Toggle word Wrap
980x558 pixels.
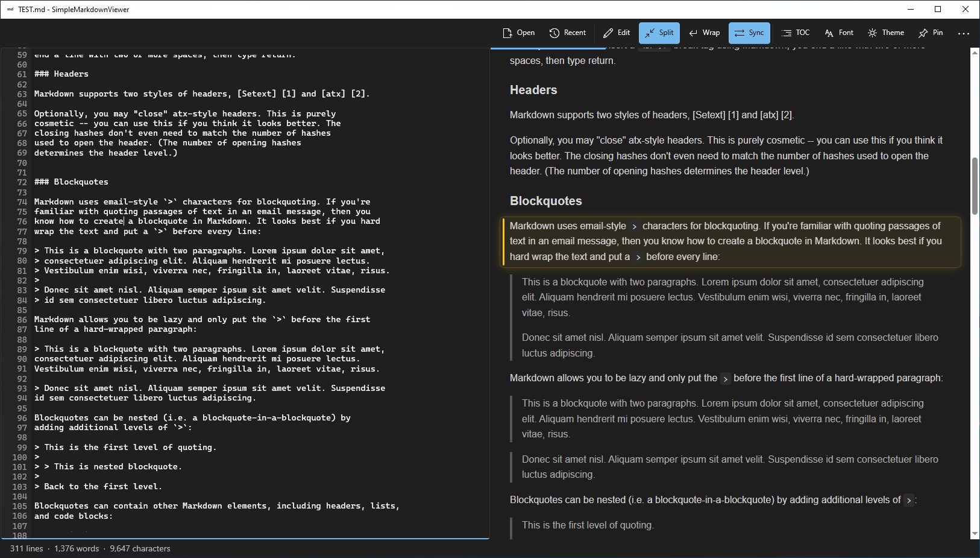[x=704, y=33]
